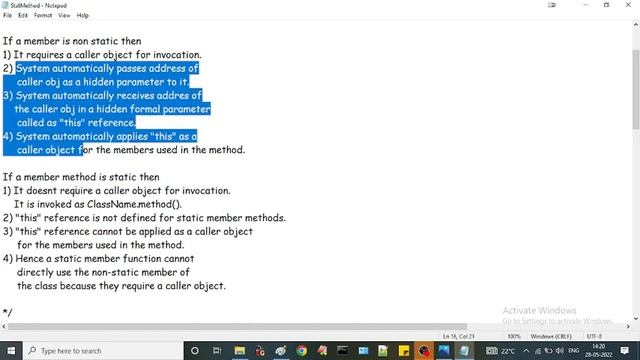The height and width of the screenshot is (360, 640).
Task: Open the green document taskbar icon
Action: [383, 351]
